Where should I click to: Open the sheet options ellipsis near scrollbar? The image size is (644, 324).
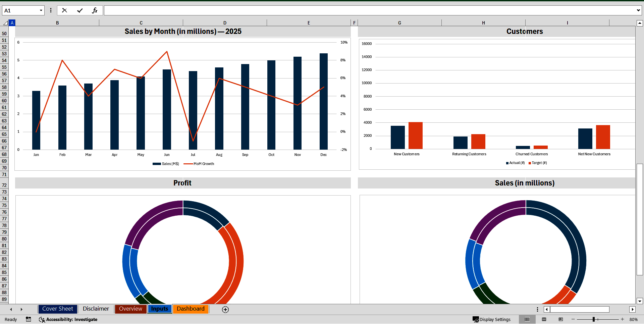click(537, 309)
